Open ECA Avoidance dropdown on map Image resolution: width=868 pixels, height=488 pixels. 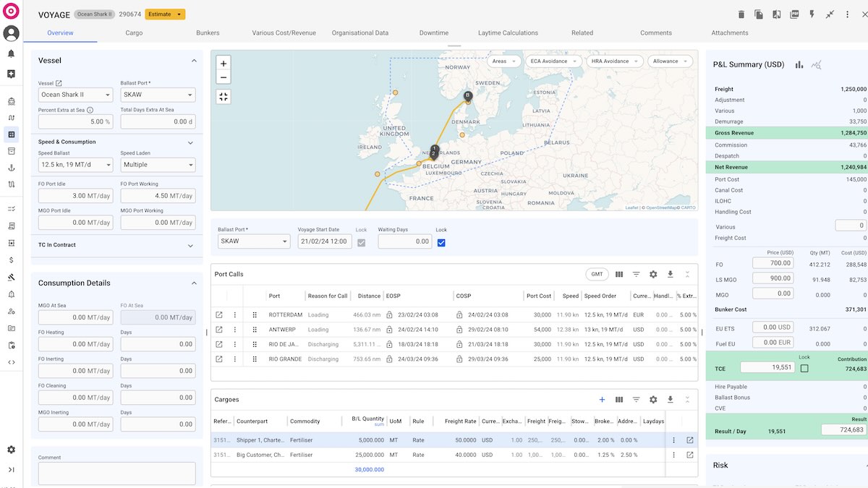(552, 61)
